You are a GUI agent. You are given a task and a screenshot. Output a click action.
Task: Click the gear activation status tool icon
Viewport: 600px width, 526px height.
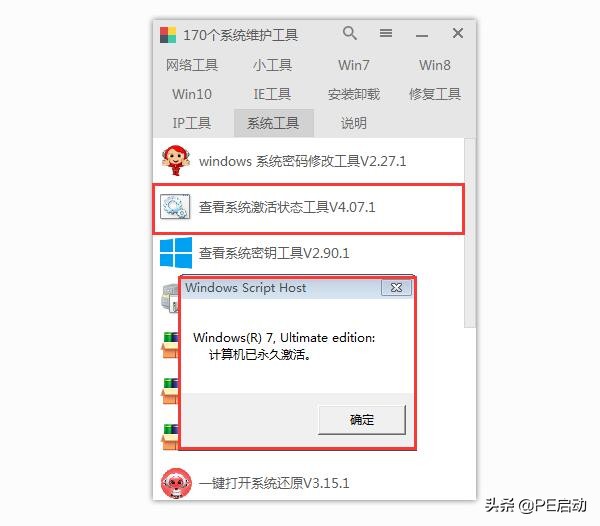pyautogui.click(x=175, y=207)
